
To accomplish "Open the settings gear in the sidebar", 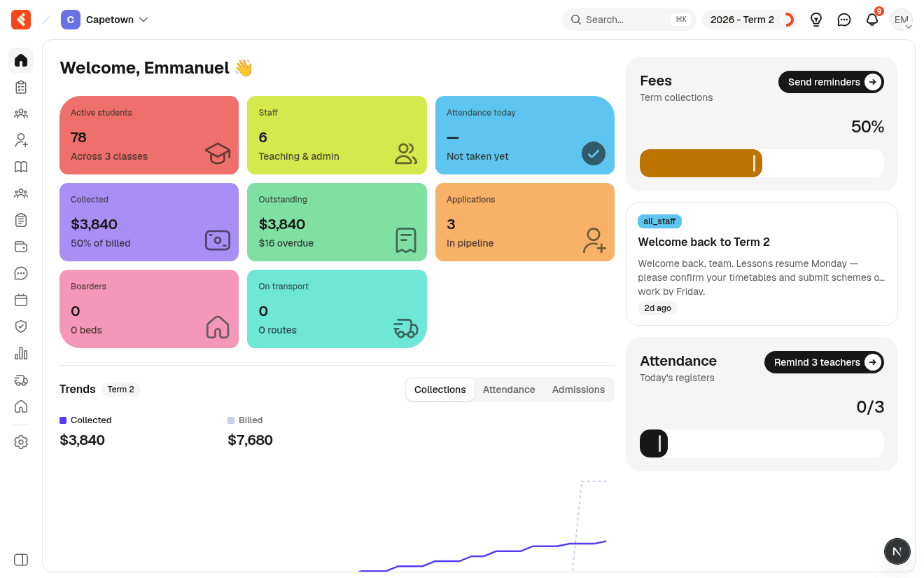I will coord(21,442).
